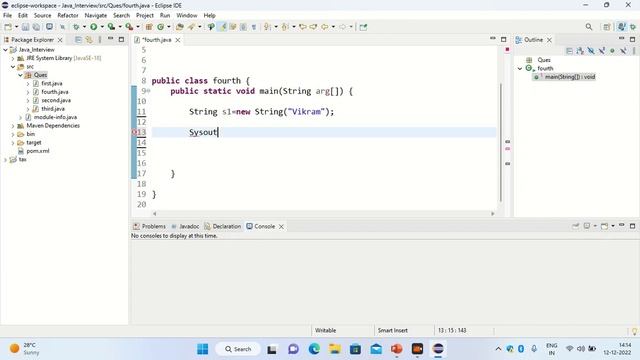The height and width of the screenshot is (360, 640).
Task: Click the Save toolbar icon
Action: 25,27
